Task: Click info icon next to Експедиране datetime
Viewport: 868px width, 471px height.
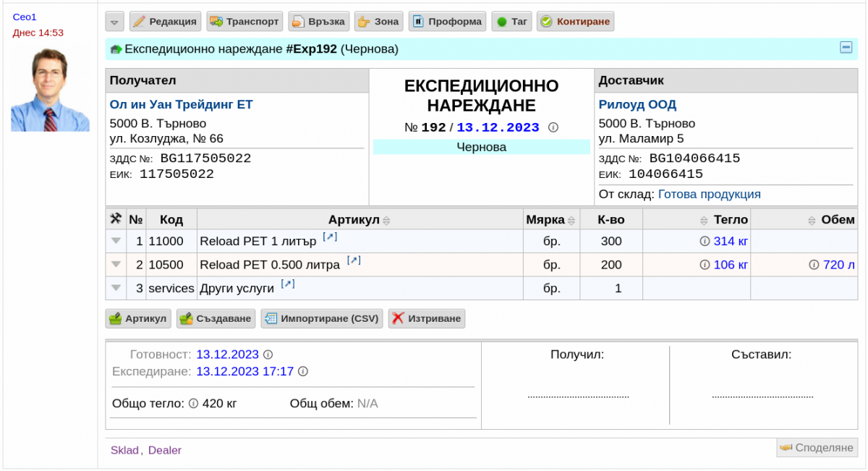Action: (303, 371)
